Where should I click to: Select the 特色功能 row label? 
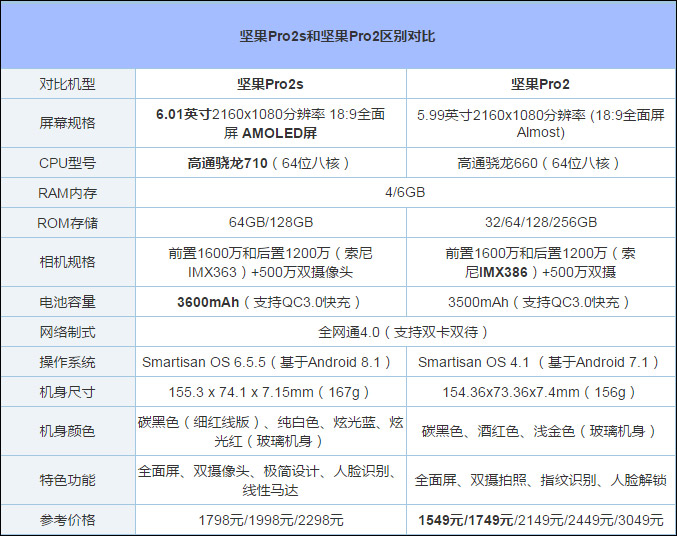coord(68,480)
